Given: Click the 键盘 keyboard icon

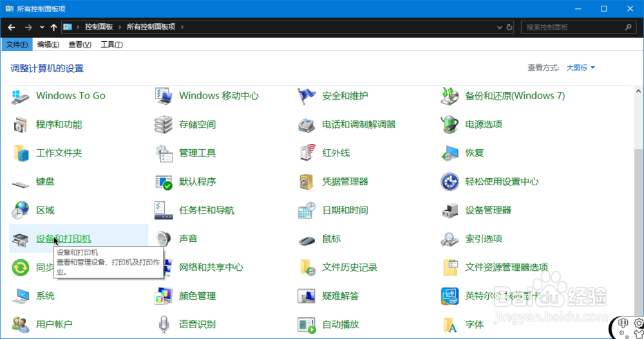Looking at the screenshot, I should tap(20, 183).
